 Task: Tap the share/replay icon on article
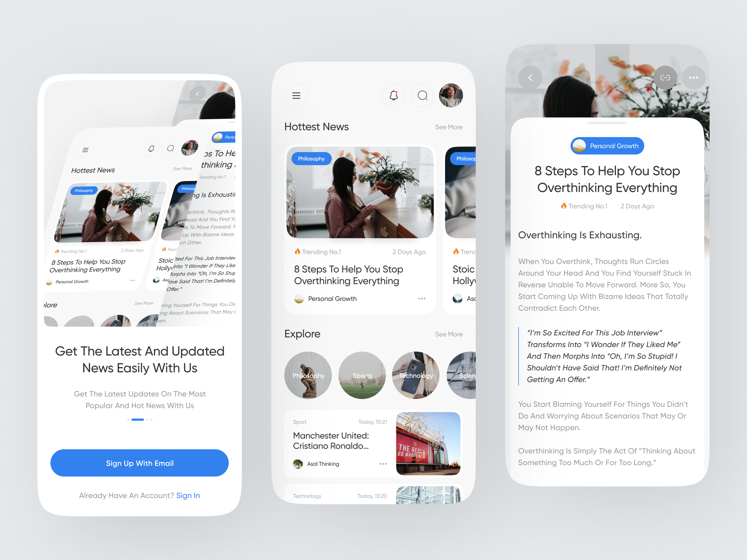665,77
